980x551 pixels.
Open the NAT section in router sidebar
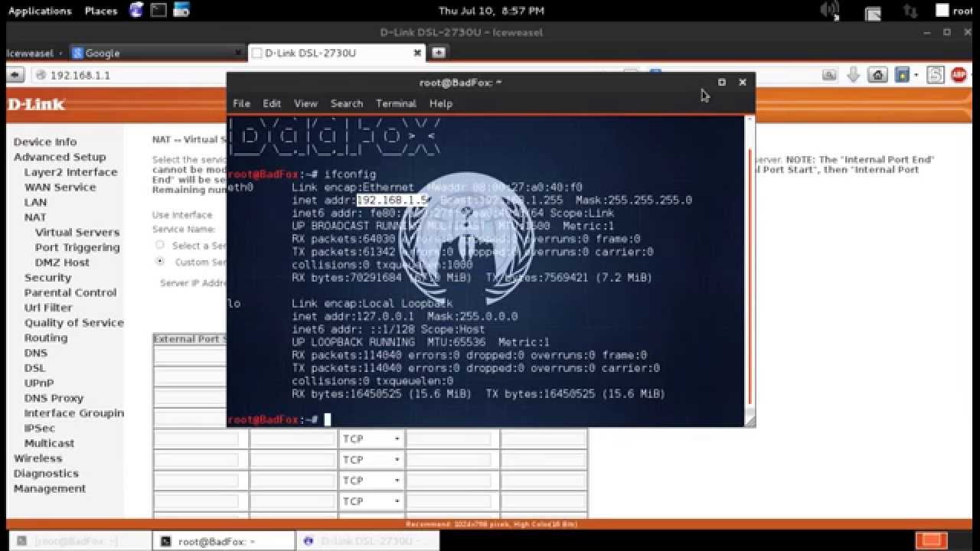point(35,217)
